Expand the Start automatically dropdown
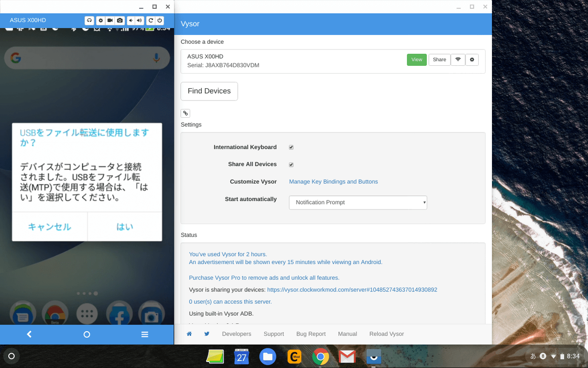This screenshot has width=588, height=368. 358,202
